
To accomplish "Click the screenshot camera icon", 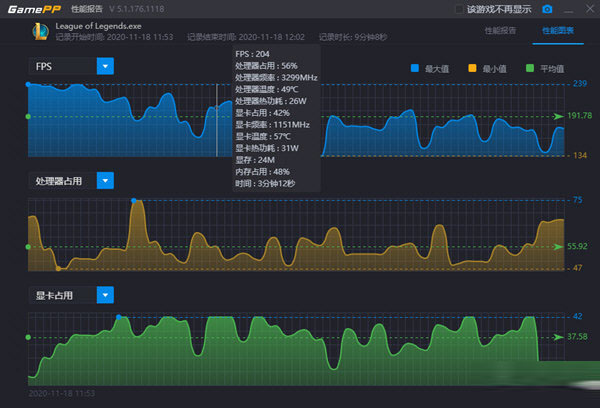I will tap(546, 9).
